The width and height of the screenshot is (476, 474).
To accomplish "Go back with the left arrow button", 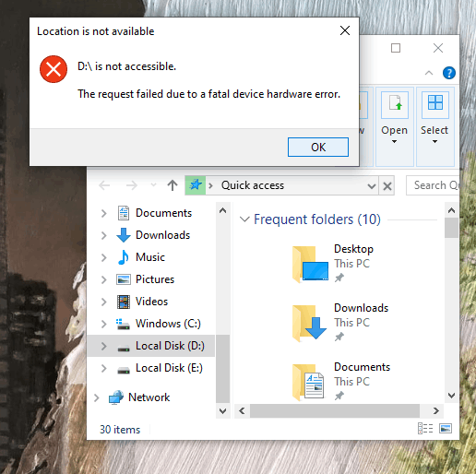I will click(x=104, y=185).
